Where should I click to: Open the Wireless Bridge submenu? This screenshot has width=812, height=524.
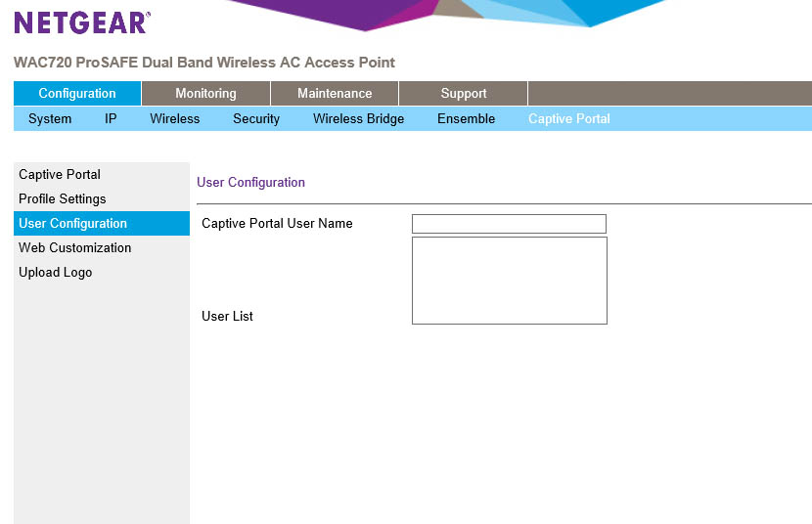tap(358, 118)
